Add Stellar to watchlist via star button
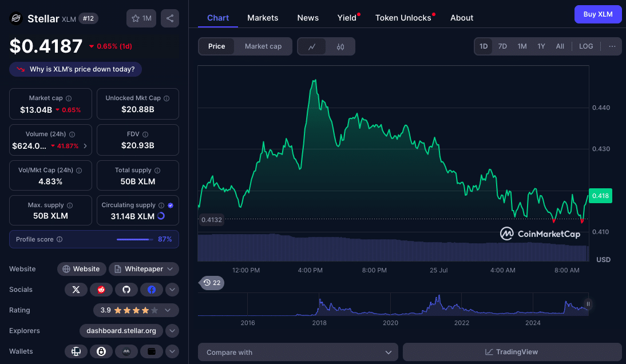The width and height of the screenshot is (626, 364). pyautogui.click(x=141, y=18)
